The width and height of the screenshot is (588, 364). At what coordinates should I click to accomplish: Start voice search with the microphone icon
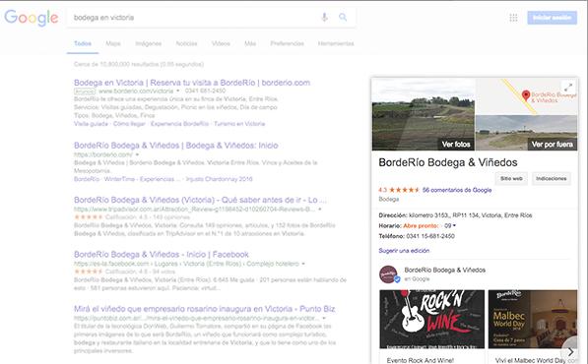(x=325, y=18)
